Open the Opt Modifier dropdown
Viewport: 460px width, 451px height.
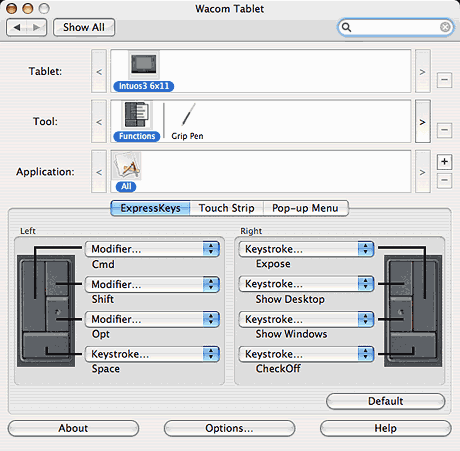(152, 319)
